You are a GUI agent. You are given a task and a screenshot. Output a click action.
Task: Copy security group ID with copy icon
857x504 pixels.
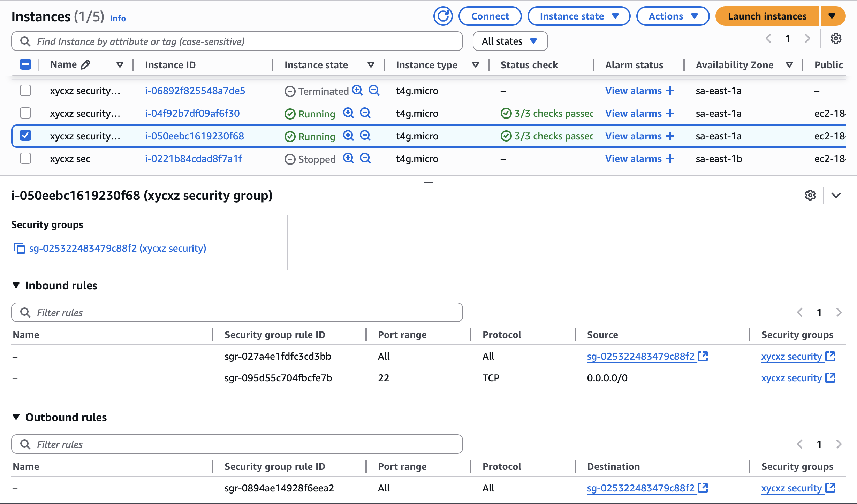(x=19, y=248)
